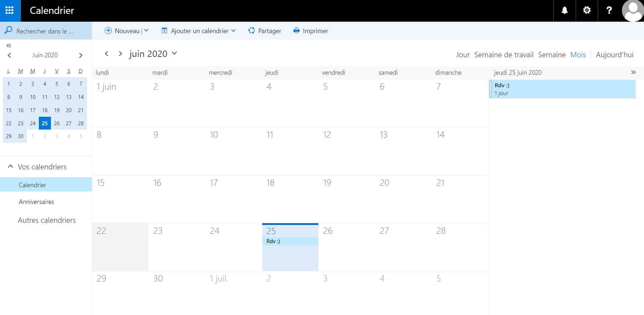The width and height of the screenshot is (644, 315).
Task: Switch to Semaine de travail view
Action: coord(504,55)
